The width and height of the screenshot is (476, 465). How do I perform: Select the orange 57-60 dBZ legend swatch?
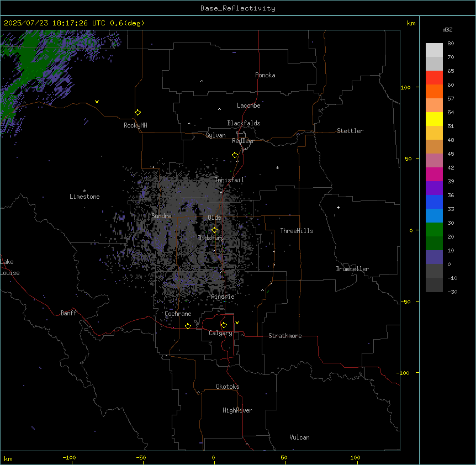click(x=434, y=91)
